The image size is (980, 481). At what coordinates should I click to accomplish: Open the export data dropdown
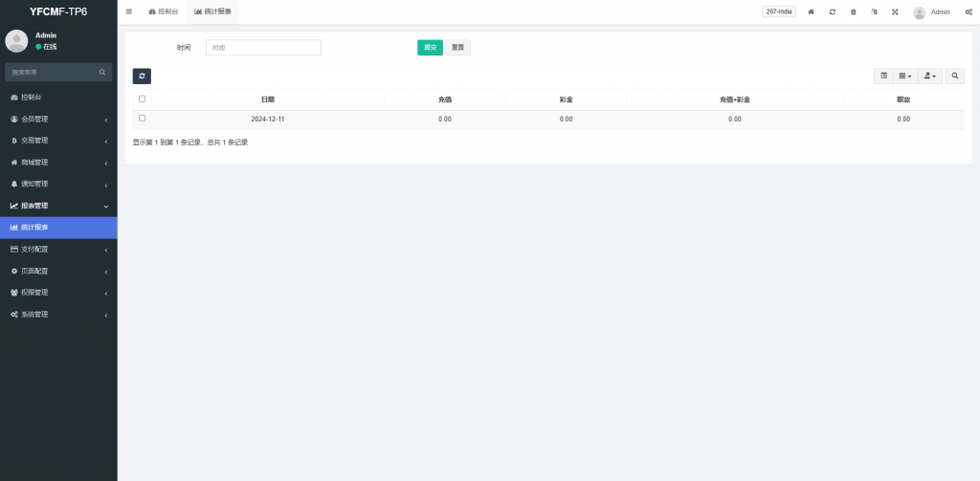[929, 76]
